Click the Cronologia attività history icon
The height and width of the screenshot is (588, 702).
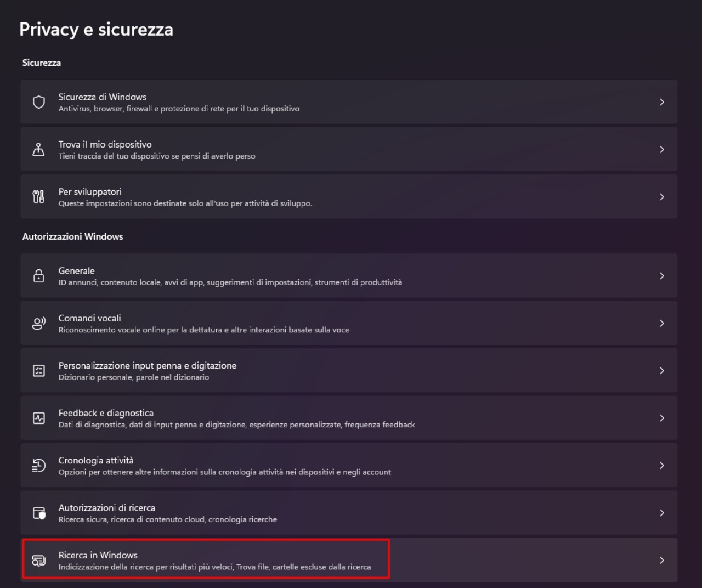[39, 466]
